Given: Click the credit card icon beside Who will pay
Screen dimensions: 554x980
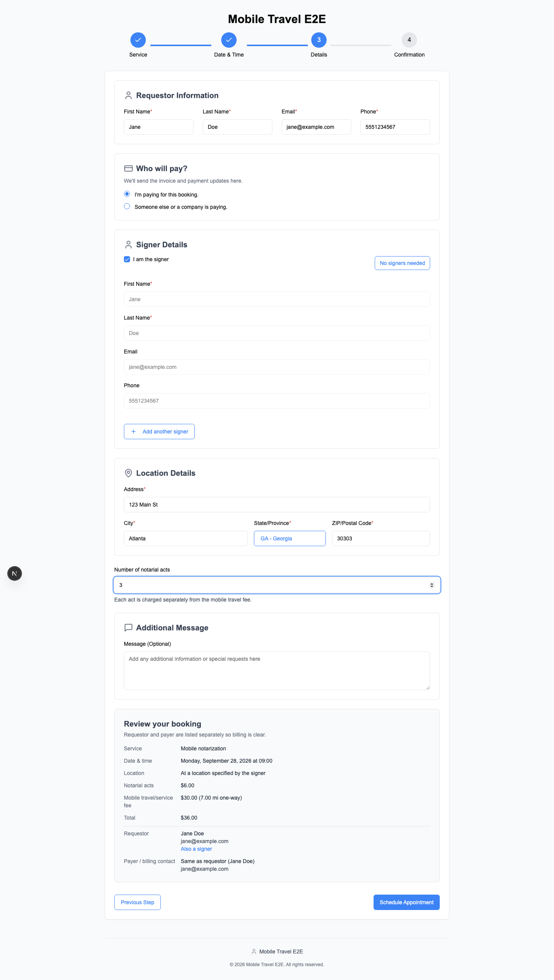Looking at the screenshot, I should (128, 168).
